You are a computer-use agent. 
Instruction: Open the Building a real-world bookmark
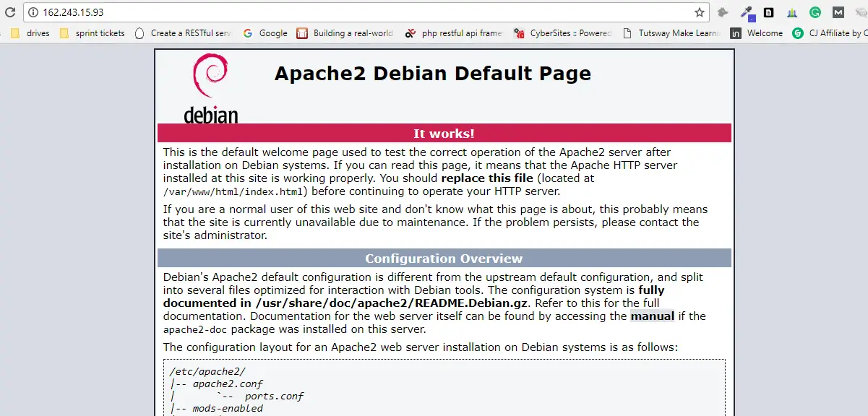[345, 33]
